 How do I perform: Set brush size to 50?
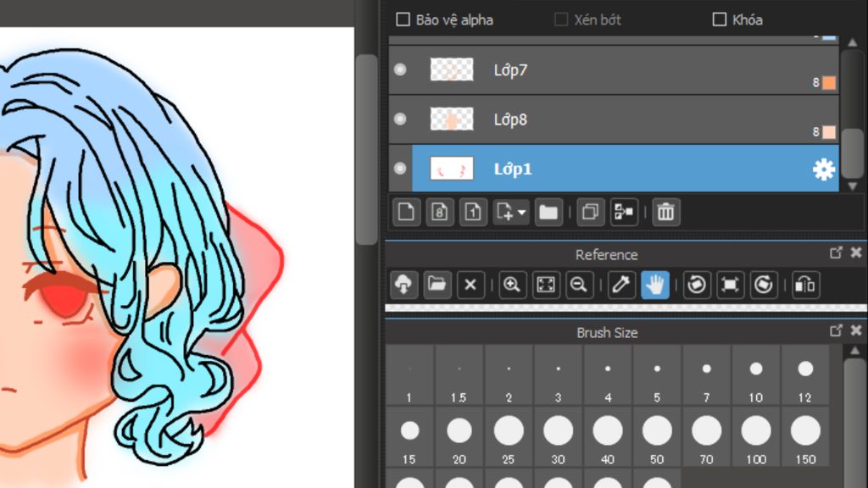(657, 437)
